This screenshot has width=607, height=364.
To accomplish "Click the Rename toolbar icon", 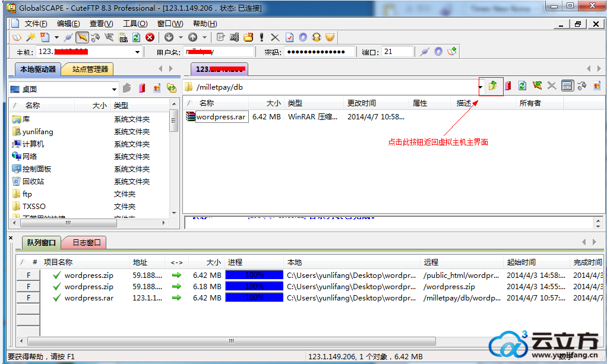I will coord(234,37).
